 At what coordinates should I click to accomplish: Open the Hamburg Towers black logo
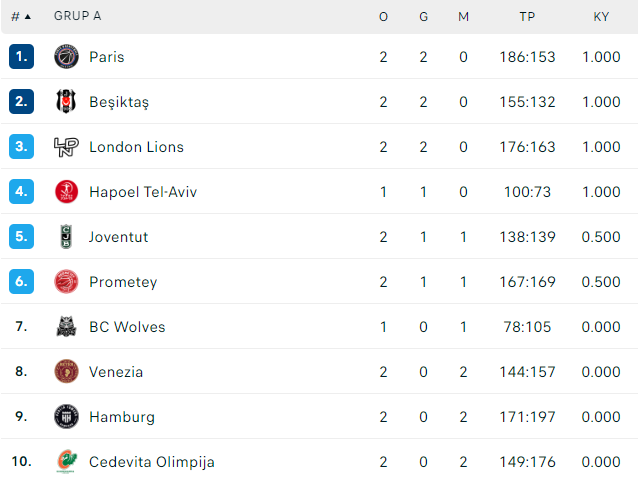tap(66, 417)
